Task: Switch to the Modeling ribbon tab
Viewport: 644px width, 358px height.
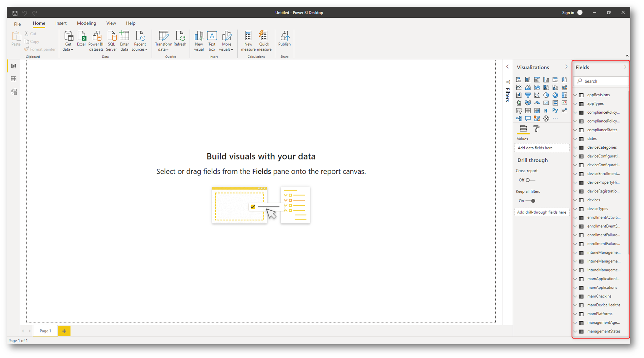Action: click(87, 23)
